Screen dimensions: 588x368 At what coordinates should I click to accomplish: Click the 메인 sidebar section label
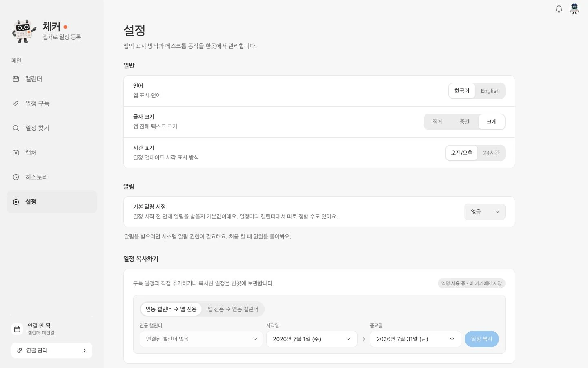(16, 61)
